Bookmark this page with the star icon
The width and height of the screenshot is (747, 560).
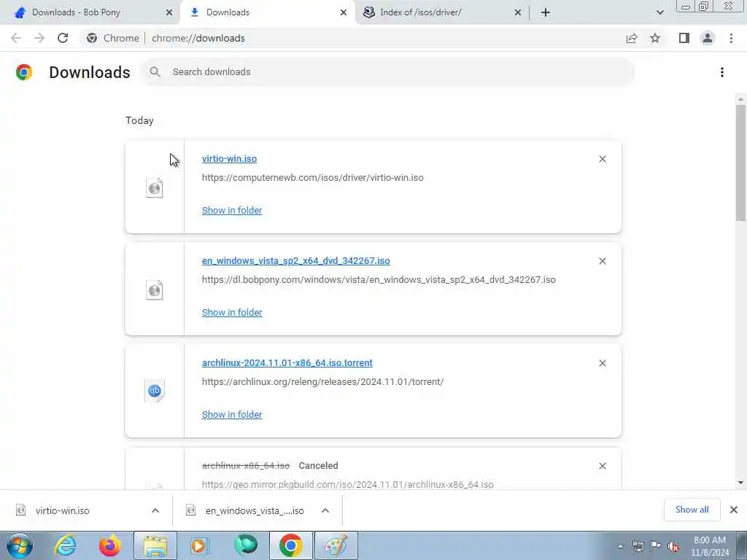655,38
